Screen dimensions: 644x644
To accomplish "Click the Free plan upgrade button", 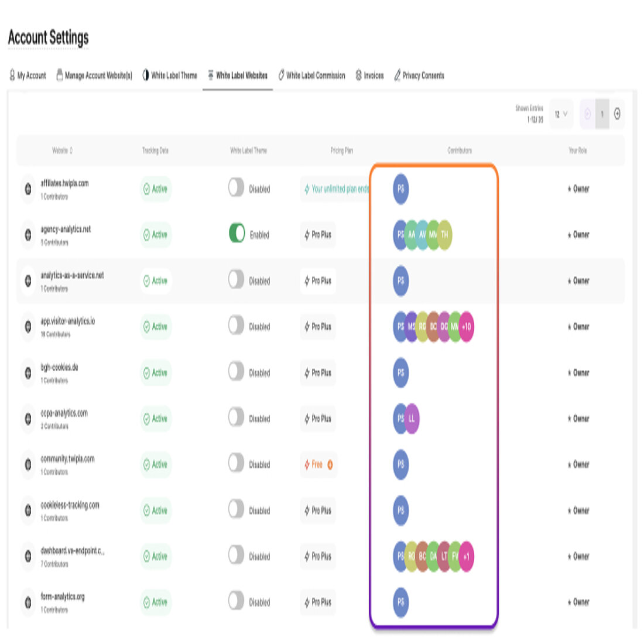I will coord(331,465).
